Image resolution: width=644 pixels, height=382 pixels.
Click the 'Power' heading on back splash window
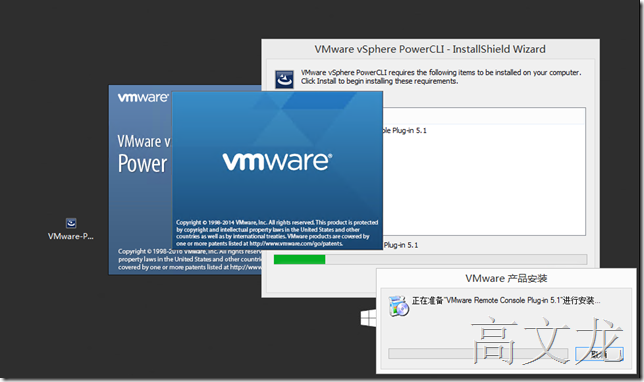[143, 163]
